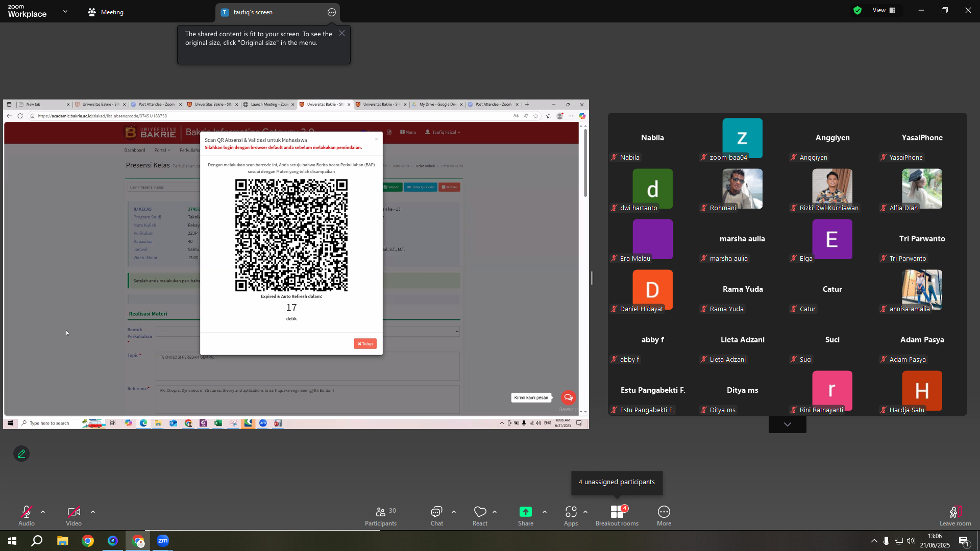
Task: Click the Show QR Code button
Action: 421,187
